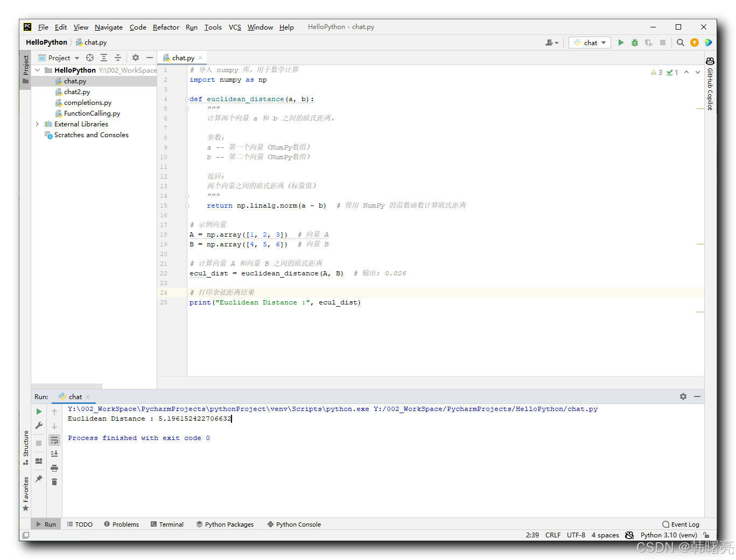The image size is (736, 560).
Task: Click the orange IDE update icon
Action: coord(695,42)
